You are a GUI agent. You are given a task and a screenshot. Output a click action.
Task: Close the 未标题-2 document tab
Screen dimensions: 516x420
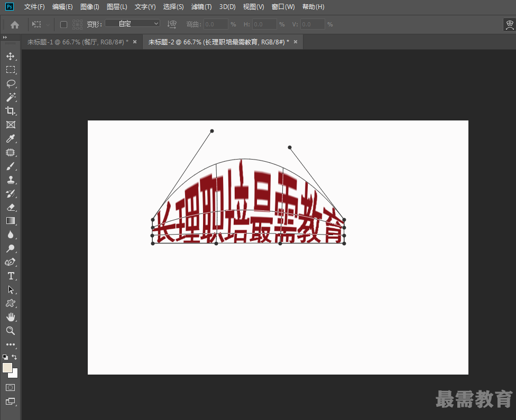click(x=296, y=42)
